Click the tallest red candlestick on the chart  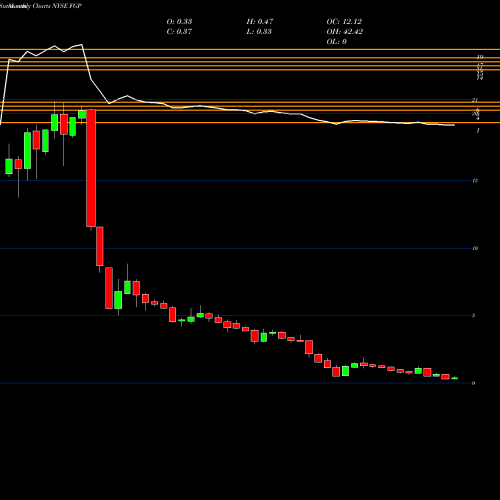coord(91,168)
